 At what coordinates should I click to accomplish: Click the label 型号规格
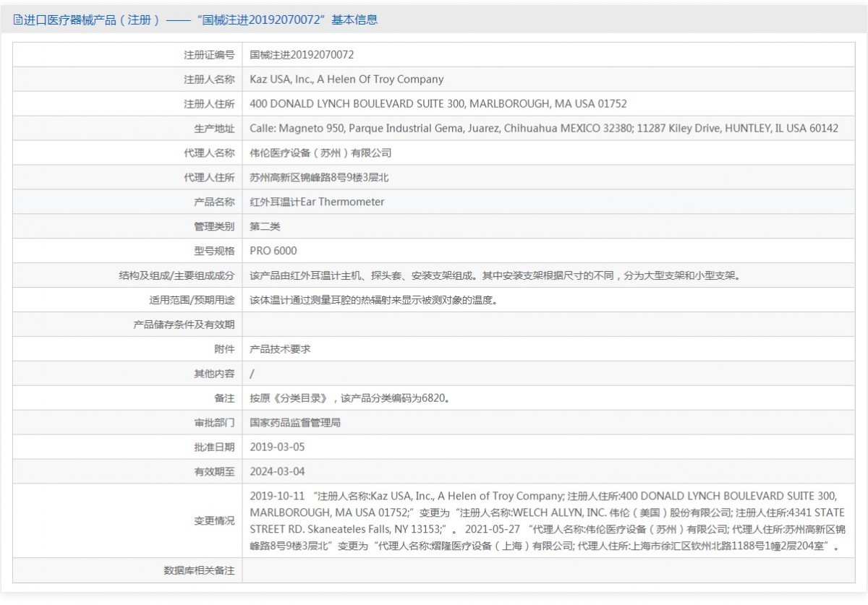coord(214,252)
